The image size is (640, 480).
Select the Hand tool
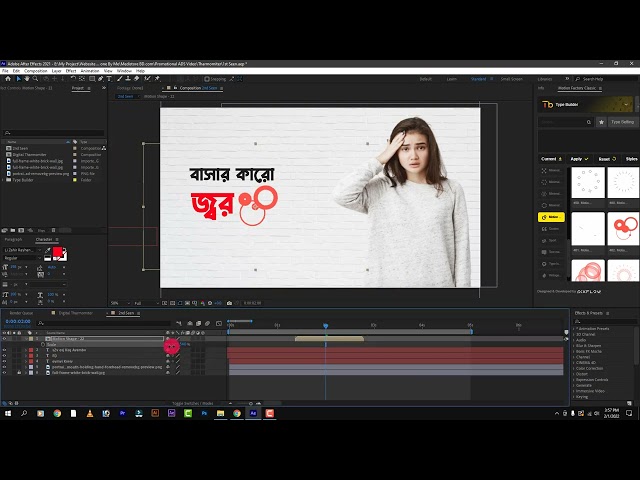[27, 79]
